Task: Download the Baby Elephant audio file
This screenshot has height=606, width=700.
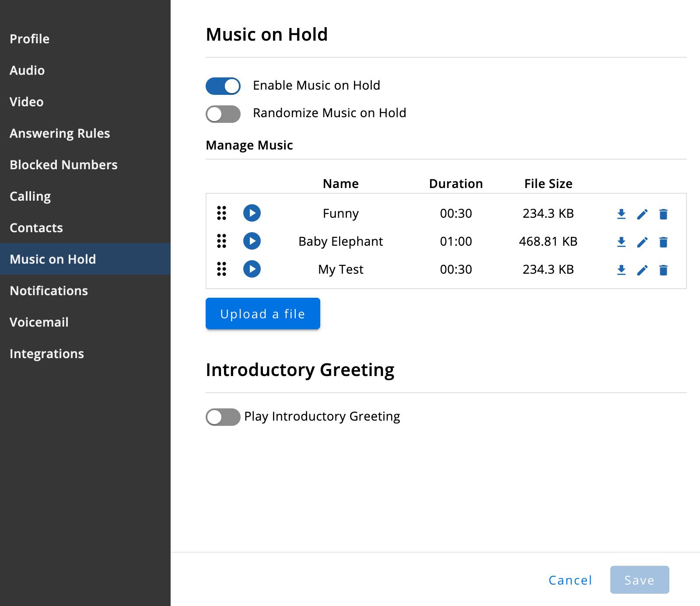Action: click(621, 242)
